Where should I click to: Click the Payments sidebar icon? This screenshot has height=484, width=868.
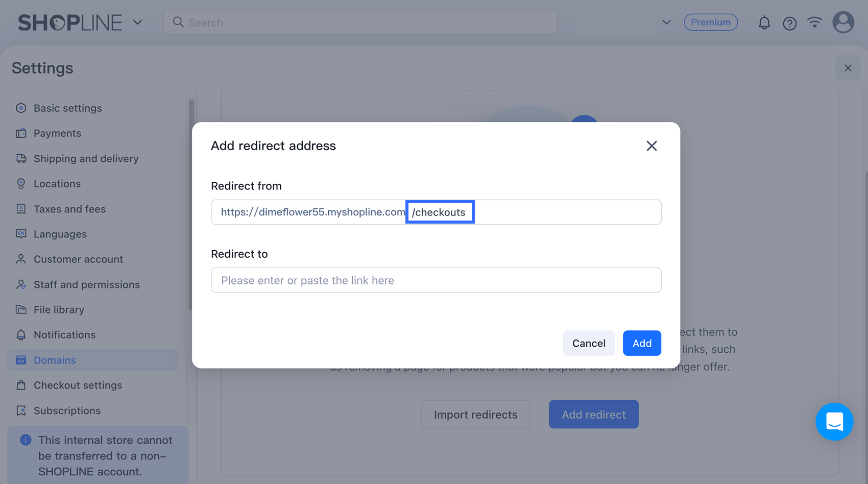click(21, 133)
